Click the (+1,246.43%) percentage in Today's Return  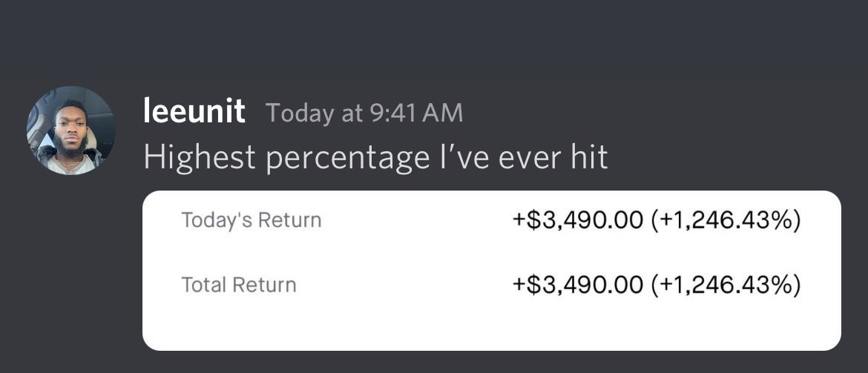(726, 220)
